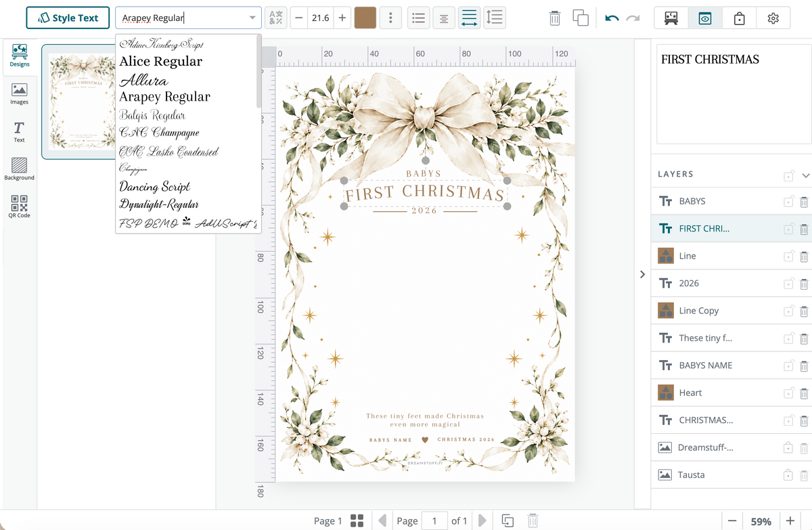The width and height of the screenshot is (812, 530).
Task: Click the preview eye icon in top bar
Action: click(705, 18)
